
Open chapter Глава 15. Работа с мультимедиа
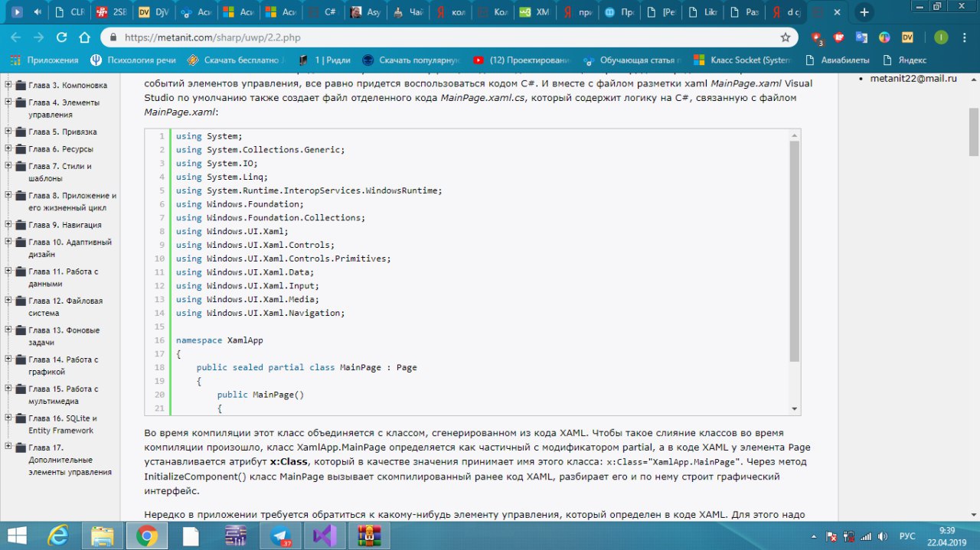pyautogui.click(x=64, y=395)
